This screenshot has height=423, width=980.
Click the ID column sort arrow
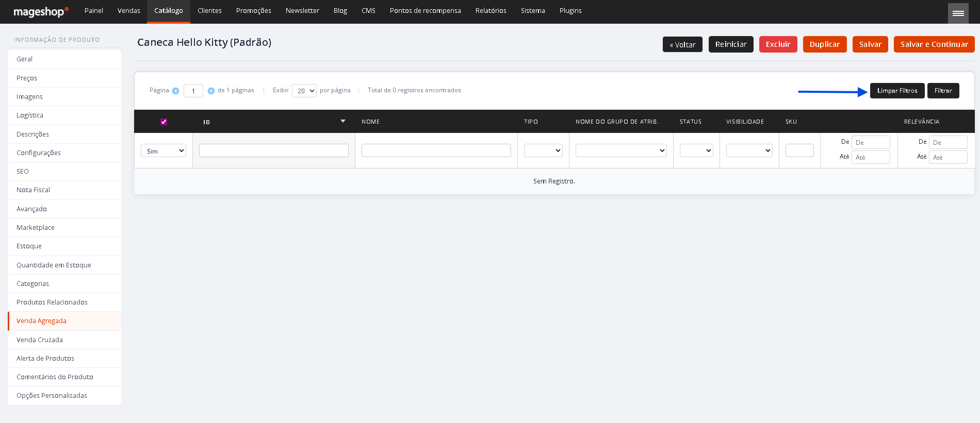click(343, 121)
